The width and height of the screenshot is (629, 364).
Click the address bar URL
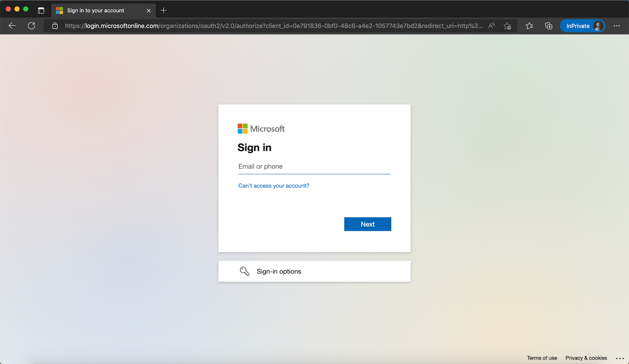274,26
